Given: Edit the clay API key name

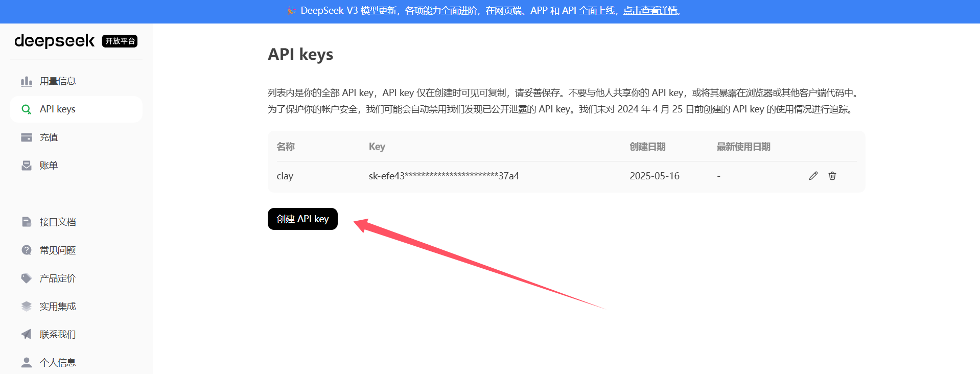Looking at the screenshot, I should pos(813,176).
